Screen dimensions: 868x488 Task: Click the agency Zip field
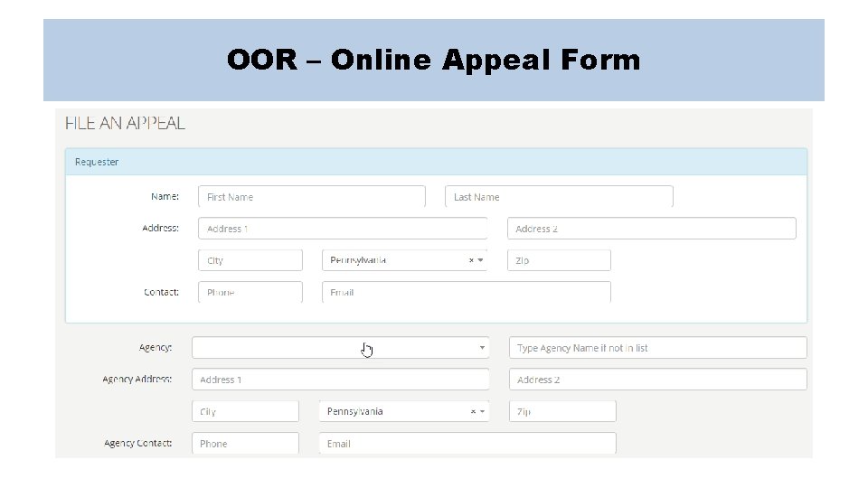coord(562,411)
